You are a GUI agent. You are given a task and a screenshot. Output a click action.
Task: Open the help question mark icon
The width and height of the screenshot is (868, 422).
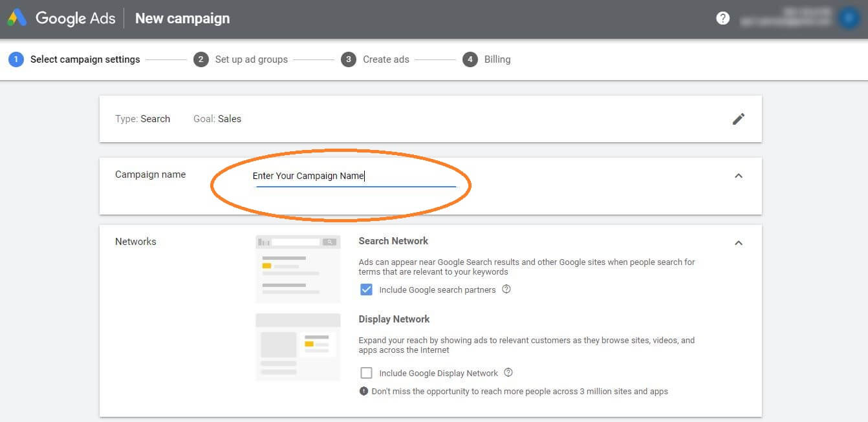click(x=723, y=18)
